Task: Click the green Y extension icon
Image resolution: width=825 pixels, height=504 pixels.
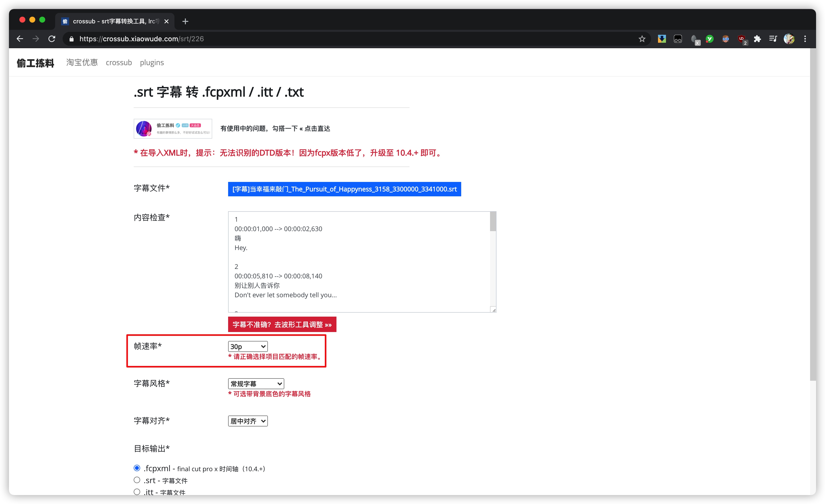Action: click(x=709, y=39)
